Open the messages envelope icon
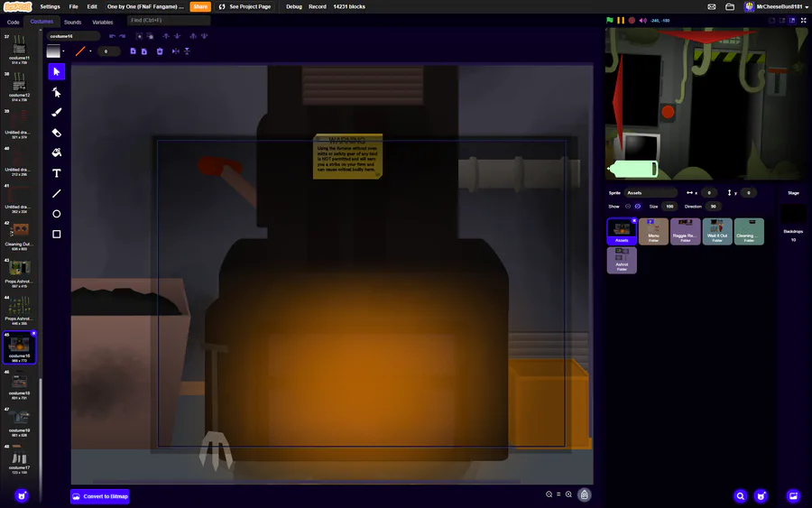The height and width of the screenshot is (508, 812). click(712, 6)
